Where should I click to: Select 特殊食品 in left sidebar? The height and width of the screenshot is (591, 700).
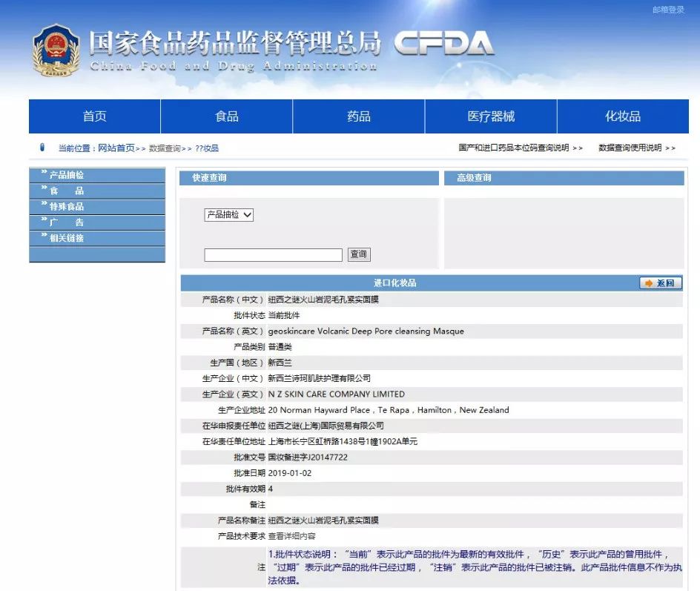click(x=97, y=207)
